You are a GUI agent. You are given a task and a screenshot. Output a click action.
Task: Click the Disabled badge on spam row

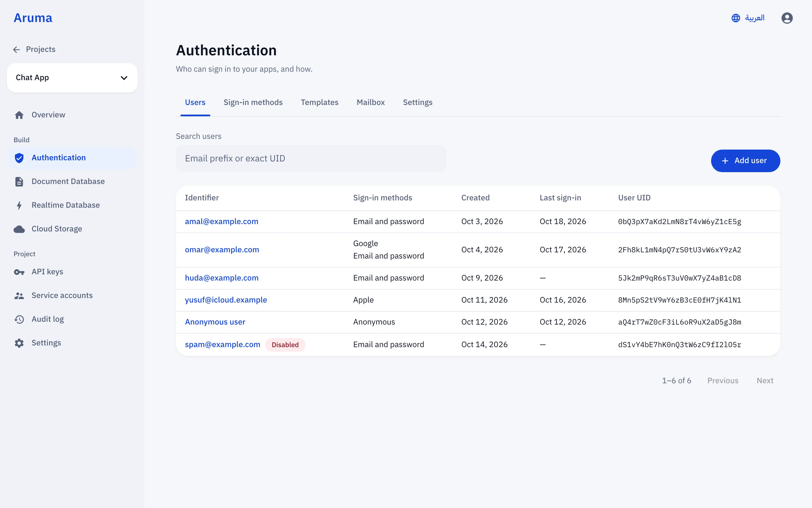pyautogui.click(x=285, y=345)
